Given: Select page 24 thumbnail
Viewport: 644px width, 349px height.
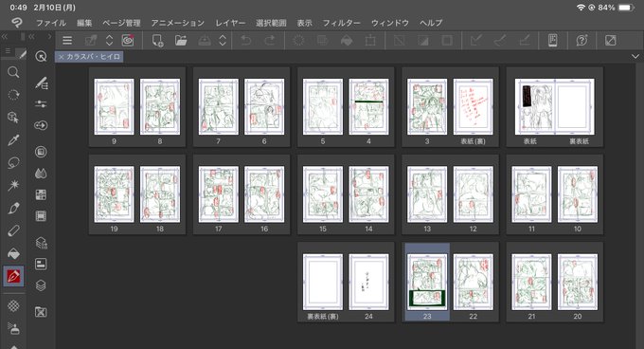Looking at the screenshot, I should [x=368, y=282].
